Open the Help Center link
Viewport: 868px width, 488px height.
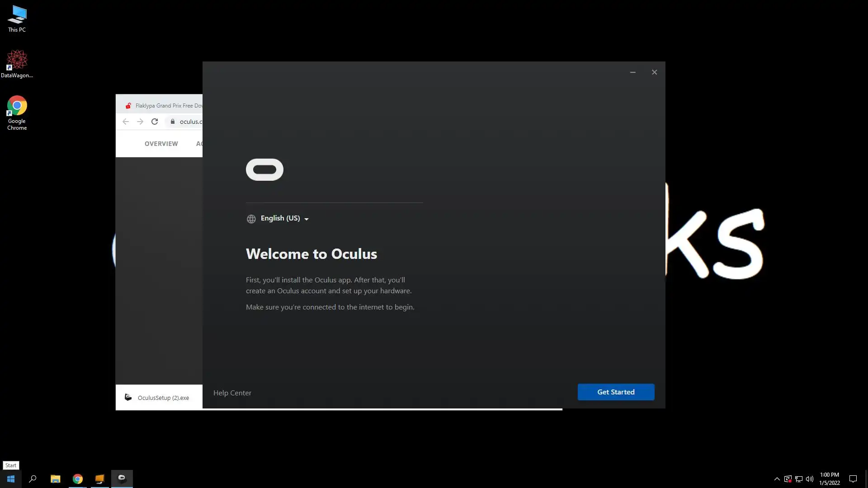click(232, 393)
